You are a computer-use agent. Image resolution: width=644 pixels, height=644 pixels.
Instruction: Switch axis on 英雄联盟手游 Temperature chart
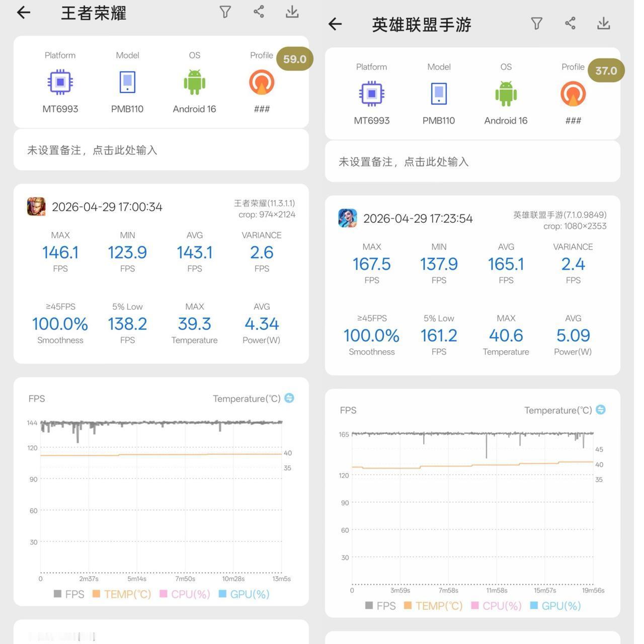[x=601, y=410]
